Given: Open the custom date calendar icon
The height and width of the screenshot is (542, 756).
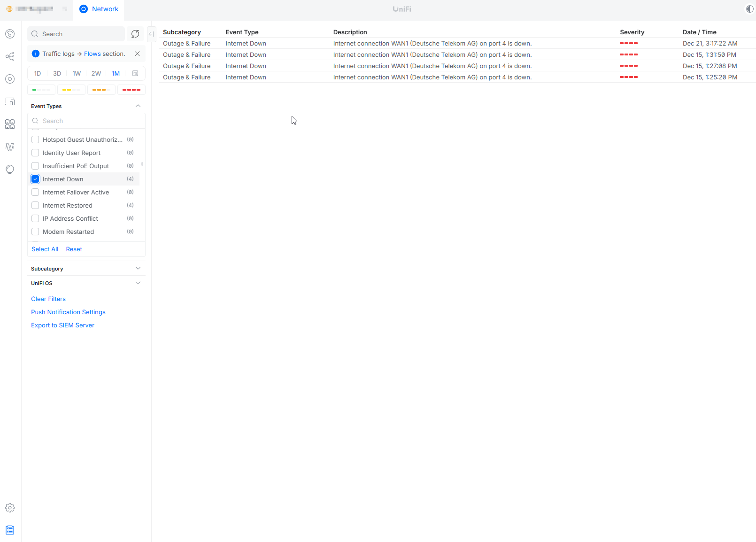Looking at the screenshot, I should [x=135, y=73].
